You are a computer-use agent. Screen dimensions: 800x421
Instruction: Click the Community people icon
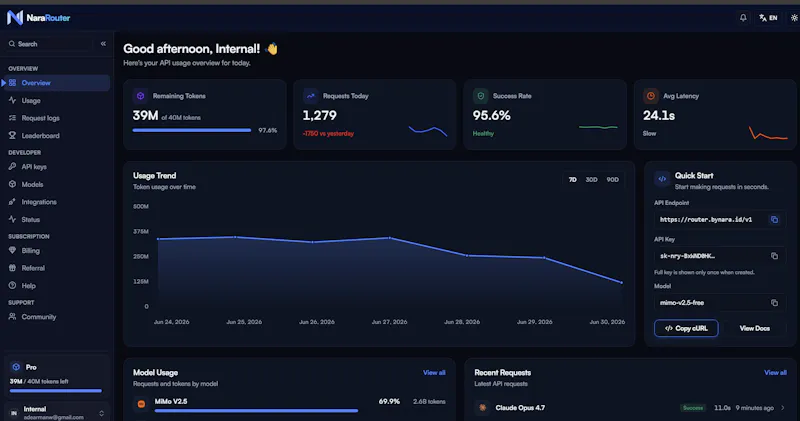coord(12,317)
